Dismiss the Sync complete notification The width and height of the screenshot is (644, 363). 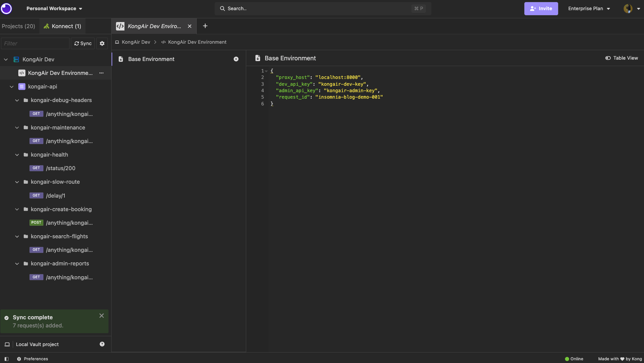tap(101, 316)
